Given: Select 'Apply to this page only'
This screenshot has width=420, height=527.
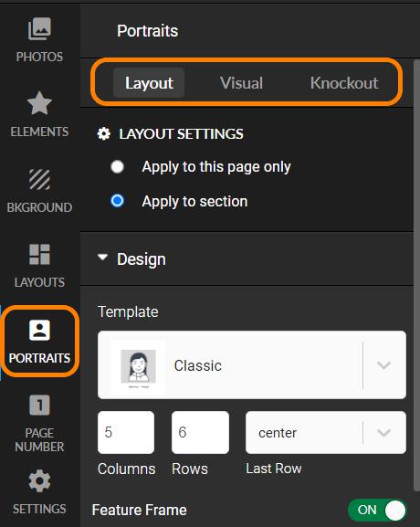Looking at the screenshot, I should 117,167.
